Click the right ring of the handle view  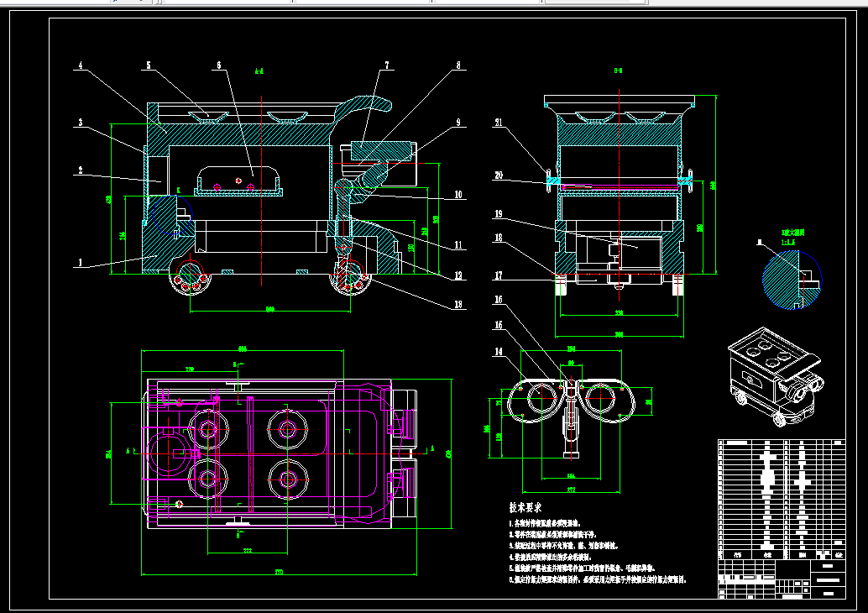pos(600,397)
